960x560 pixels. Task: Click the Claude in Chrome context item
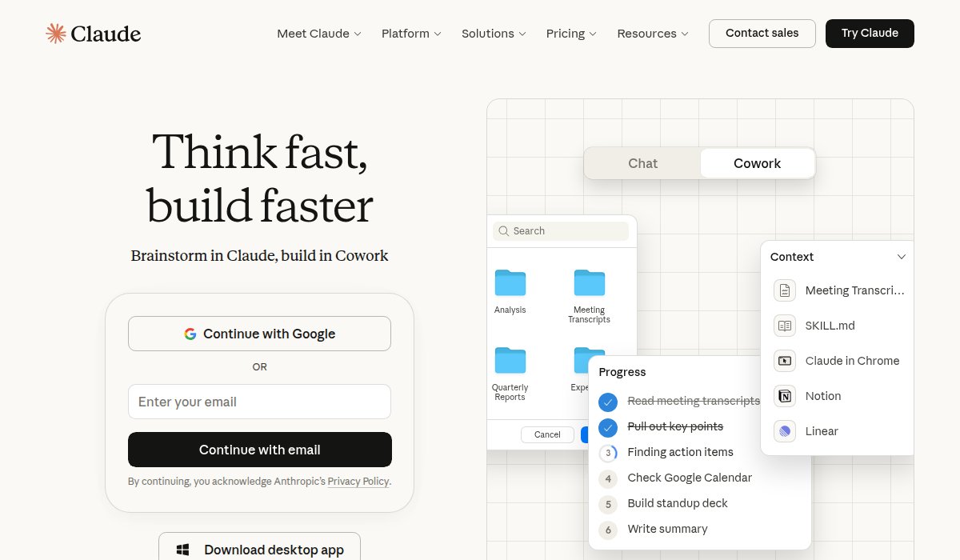pyautogui.click(x=852, y=361)
